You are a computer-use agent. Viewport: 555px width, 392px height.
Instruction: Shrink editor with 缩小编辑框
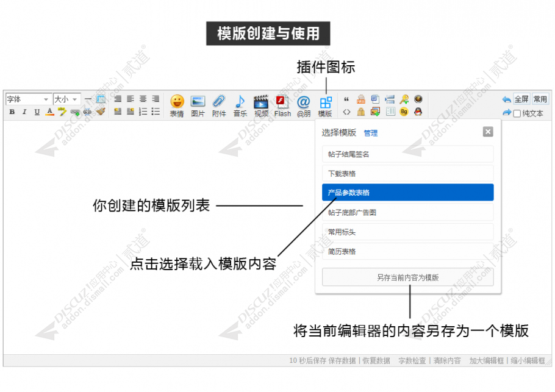coord(528,360)
